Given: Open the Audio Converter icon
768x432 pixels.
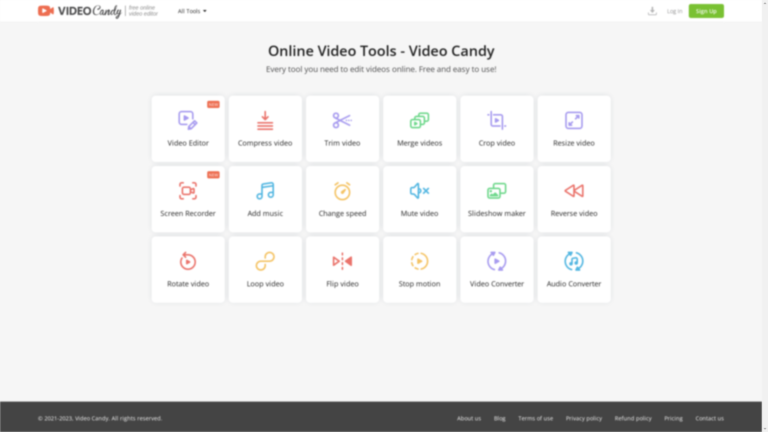Looking at the screenshot, I should tap(574, 261).
